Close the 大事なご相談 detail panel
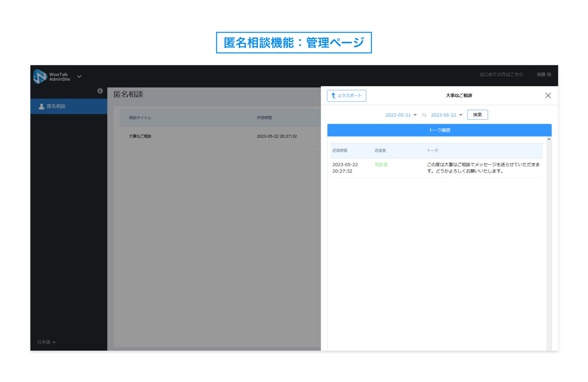 tap(548, 95)
